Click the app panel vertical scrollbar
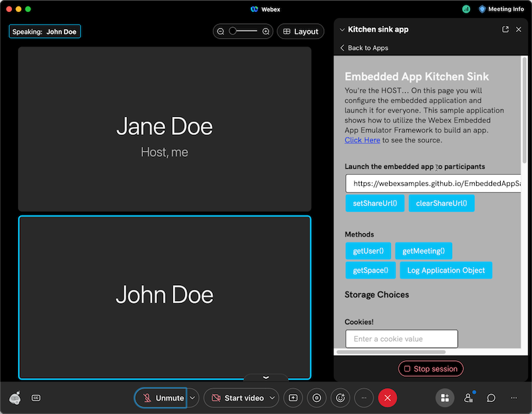 coord(525,110)
